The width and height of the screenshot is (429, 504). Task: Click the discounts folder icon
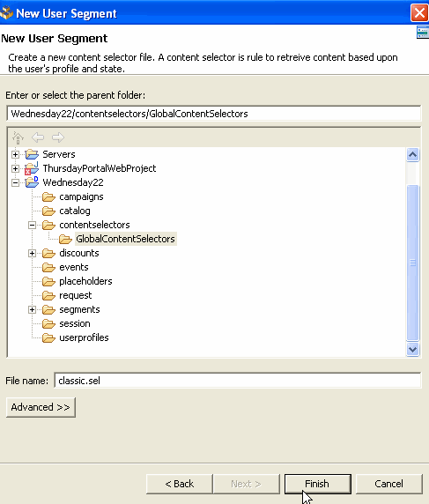(x=48, y=253)
